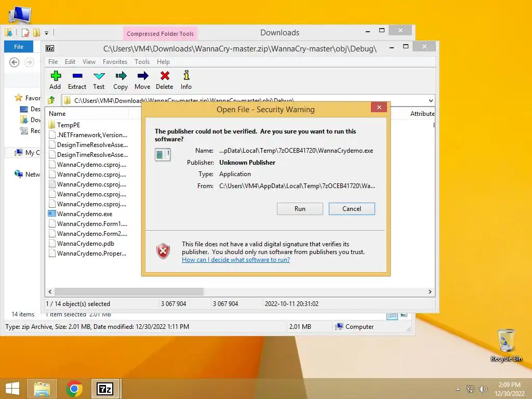Close the Security Warning dialog

379,107
